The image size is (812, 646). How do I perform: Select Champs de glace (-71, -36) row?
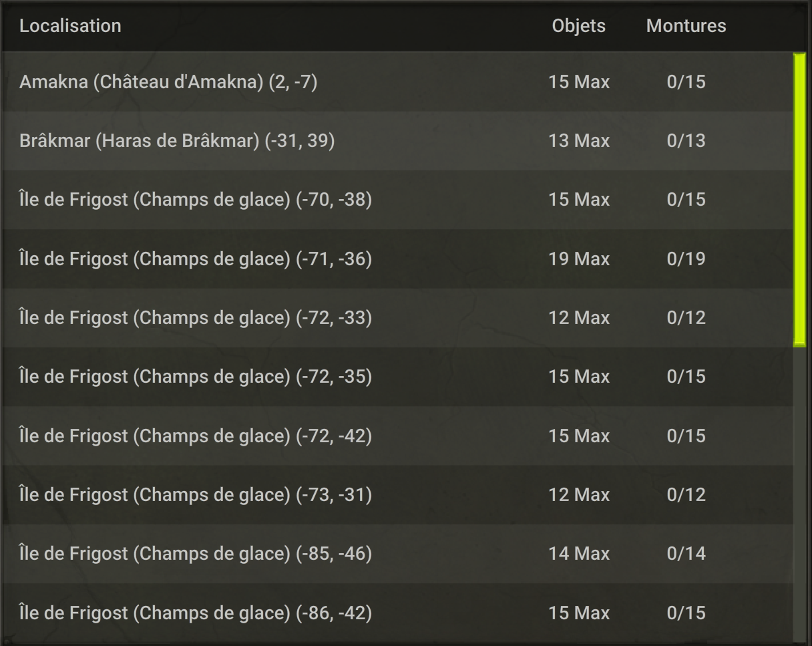click(397, 259)
